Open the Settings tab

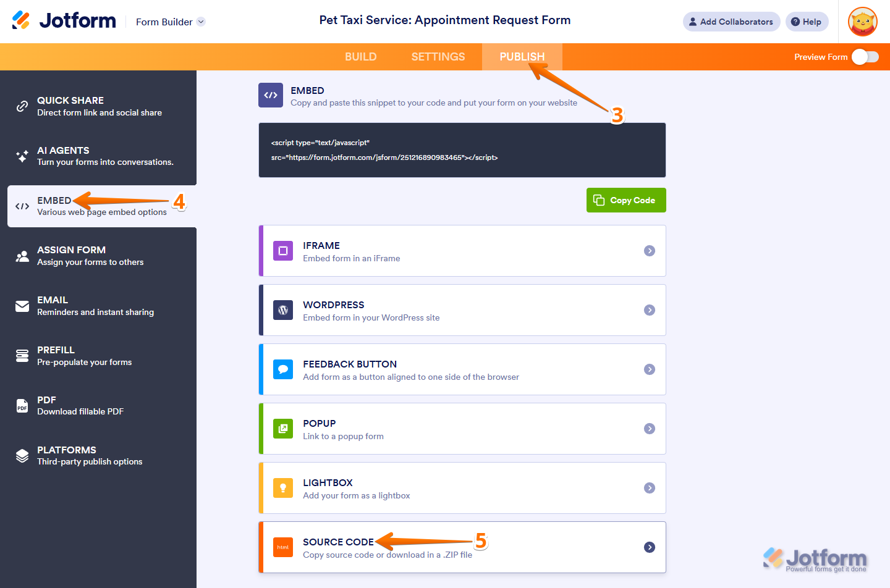[438, 57]
